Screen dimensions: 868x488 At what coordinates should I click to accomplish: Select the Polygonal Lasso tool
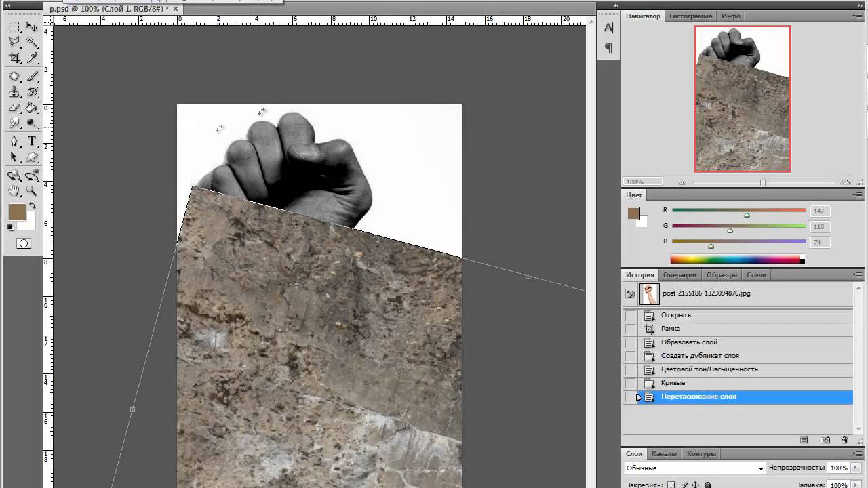click(x=14, y=43)
